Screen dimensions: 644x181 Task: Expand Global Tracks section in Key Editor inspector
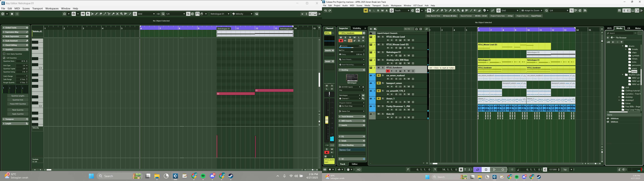(x=15, y=27)
